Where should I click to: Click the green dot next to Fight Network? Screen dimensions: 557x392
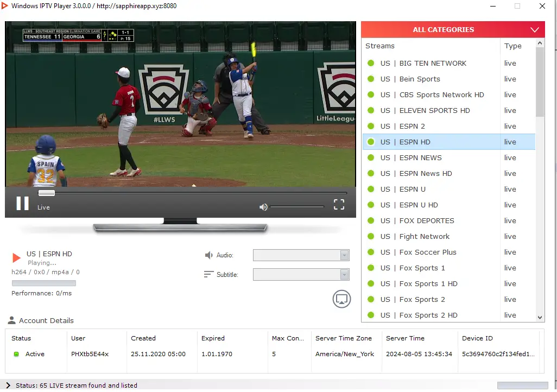(x=371, y=236)
